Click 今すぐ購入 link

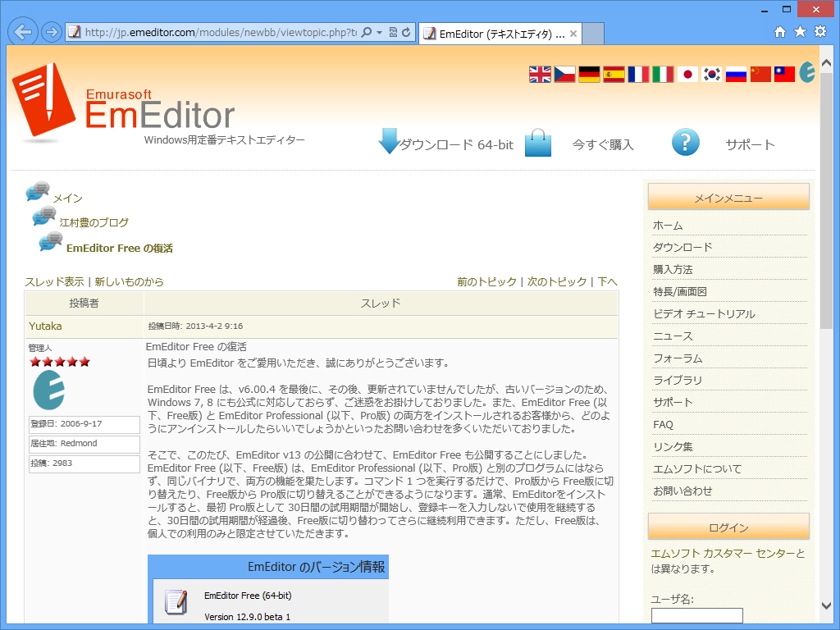tap(603, 144)
